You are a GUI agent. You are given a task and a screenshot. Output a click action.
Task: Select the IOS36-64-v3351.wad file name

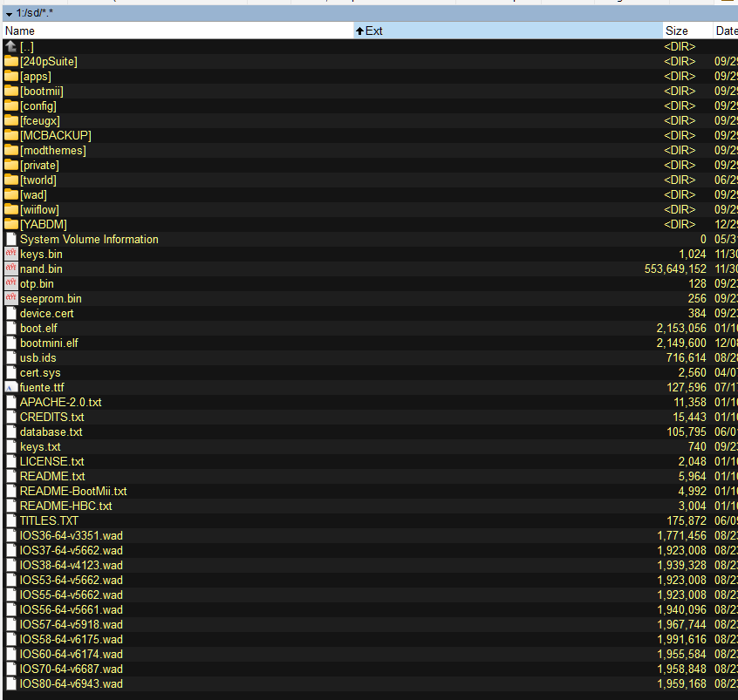71,536
